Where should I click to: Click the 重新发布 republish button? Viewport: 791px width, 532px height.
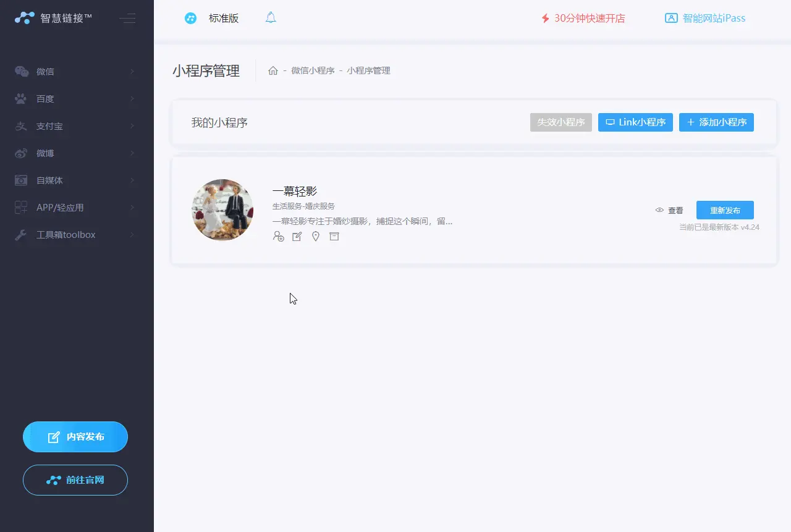[725, 210]
